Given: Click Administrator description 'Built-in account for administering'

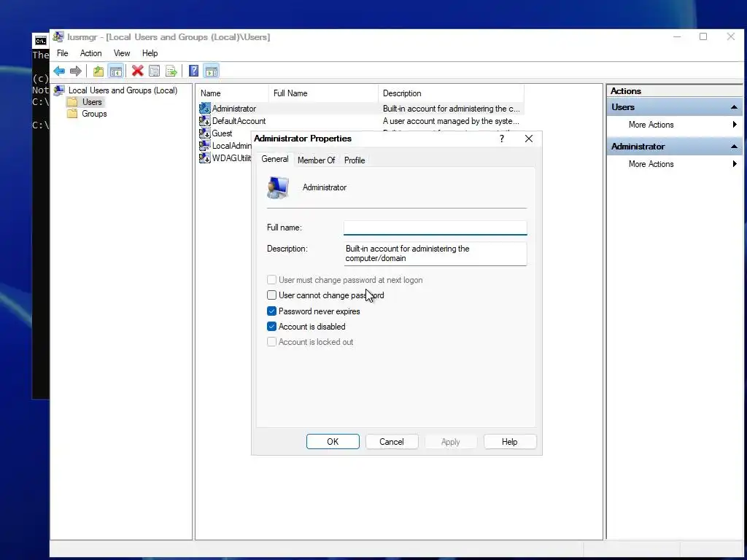Looking at the screenshot, I should (451, 109).
